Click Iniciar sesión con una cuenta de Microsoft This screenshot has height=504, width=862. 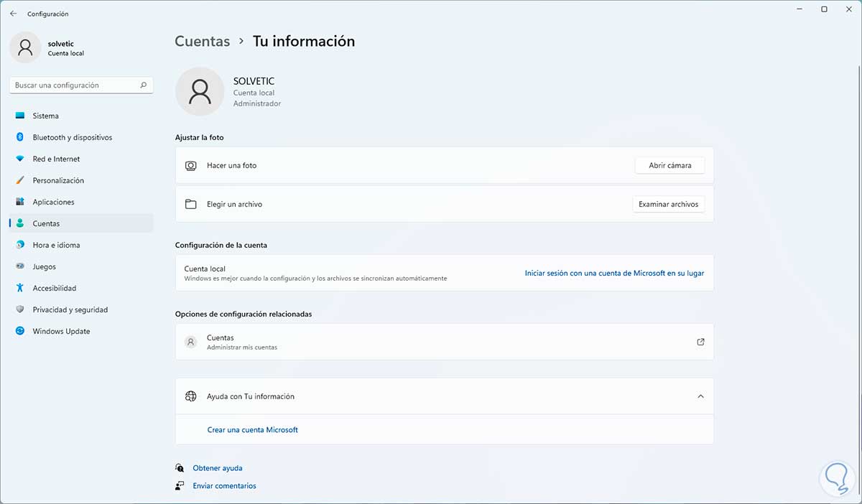click(614, 273)
